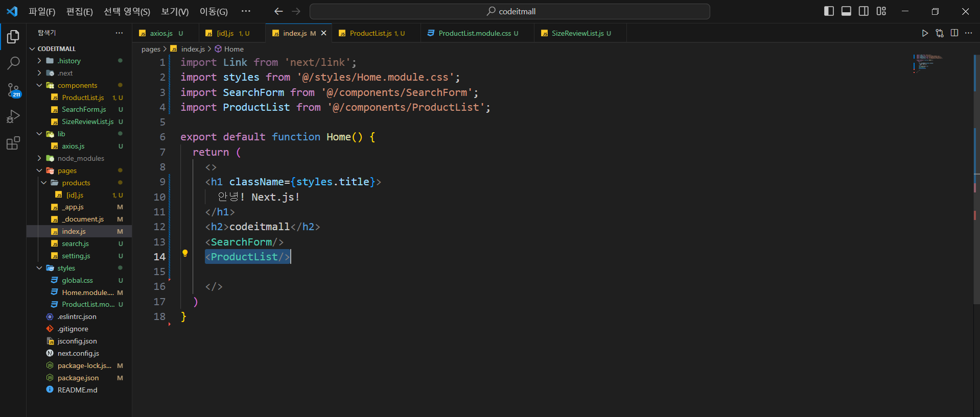Open the 보기(V) menu
This screenshot has height=417, width=980.
(175, 11)
